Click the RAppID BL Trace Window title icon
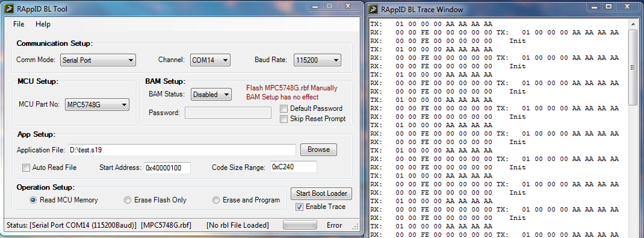644x238 pixels. coord(373,9)
